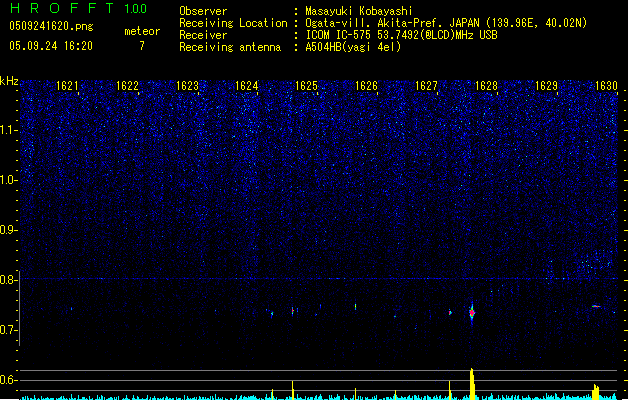Click the horizontal meteor echo near 1630

(x=596, y=307)
